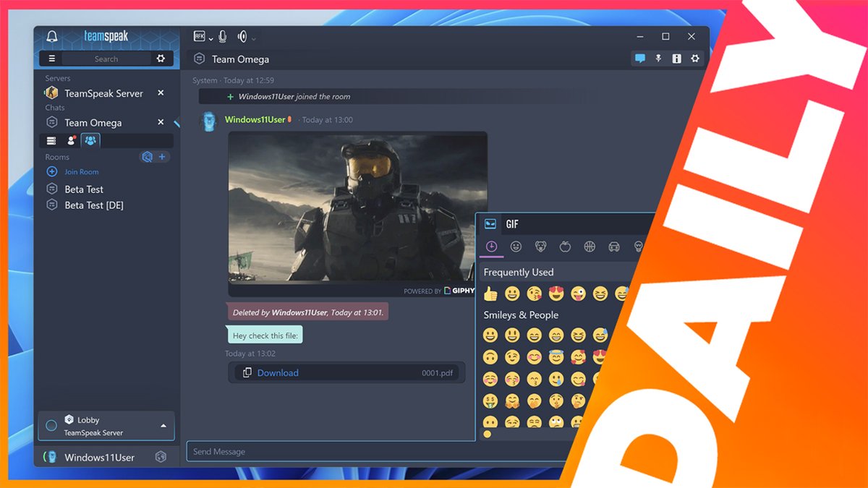868x488 pixels.
Task: Select recently used clock emoji category
Action: point(491,247)
